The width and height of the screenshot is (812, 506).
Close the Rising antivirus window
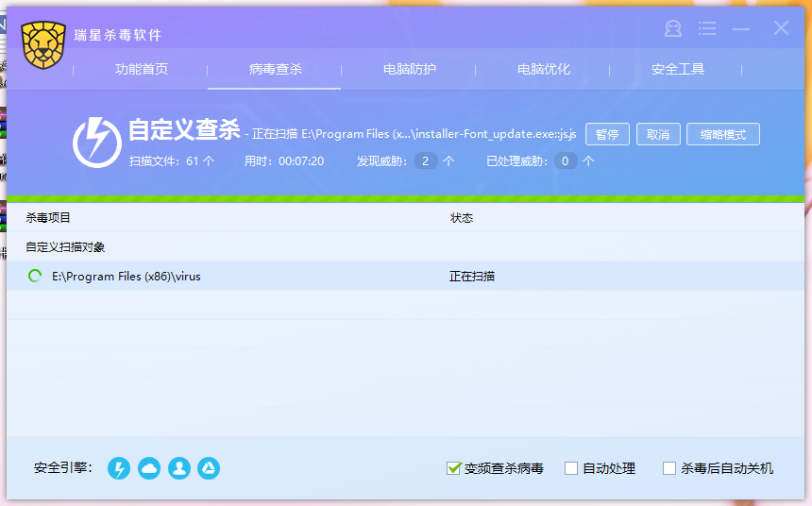781,28
